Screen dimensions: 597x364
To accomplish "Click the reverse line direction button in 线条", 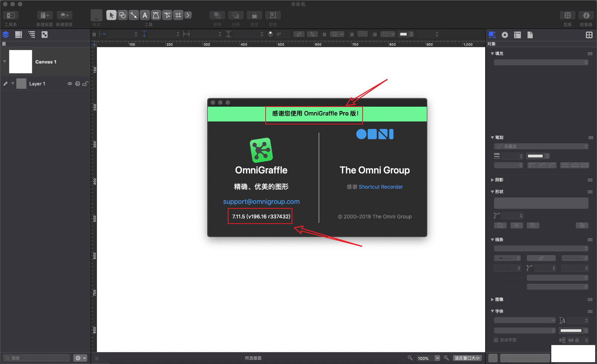I will coord(541,258).
